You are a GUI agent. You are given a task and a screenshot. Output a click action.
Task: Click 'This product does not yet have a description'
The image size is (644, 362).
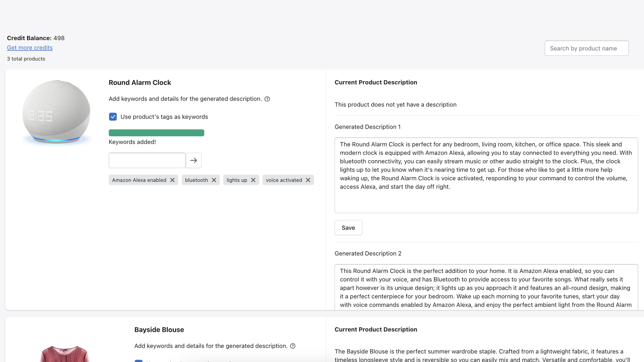coord(396,105)
